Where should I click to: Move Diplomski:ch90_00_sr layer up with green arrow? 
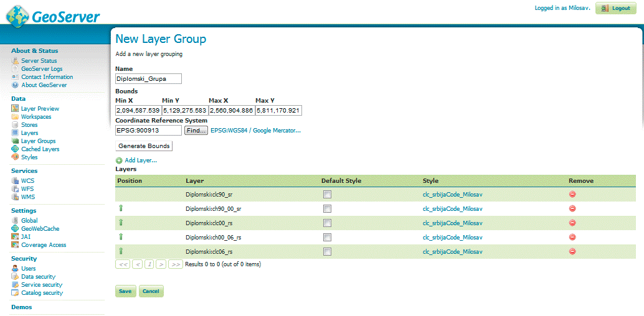pyautogui.click(x=121, y=208)
